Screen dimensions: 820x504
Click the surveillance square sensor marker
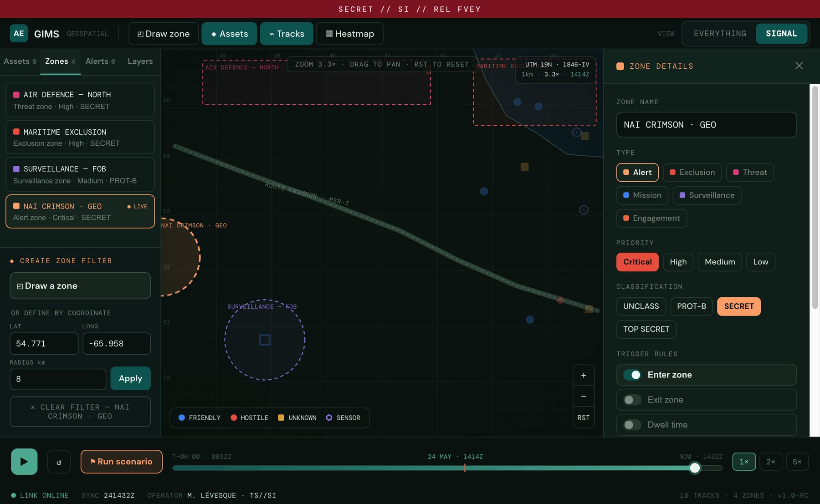(265, 340)
